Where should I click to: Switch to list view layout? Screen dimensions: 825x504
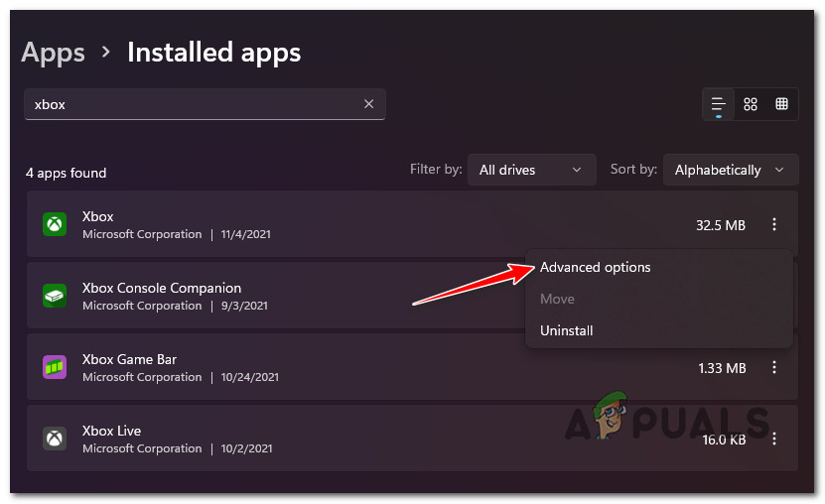(719, 104)
